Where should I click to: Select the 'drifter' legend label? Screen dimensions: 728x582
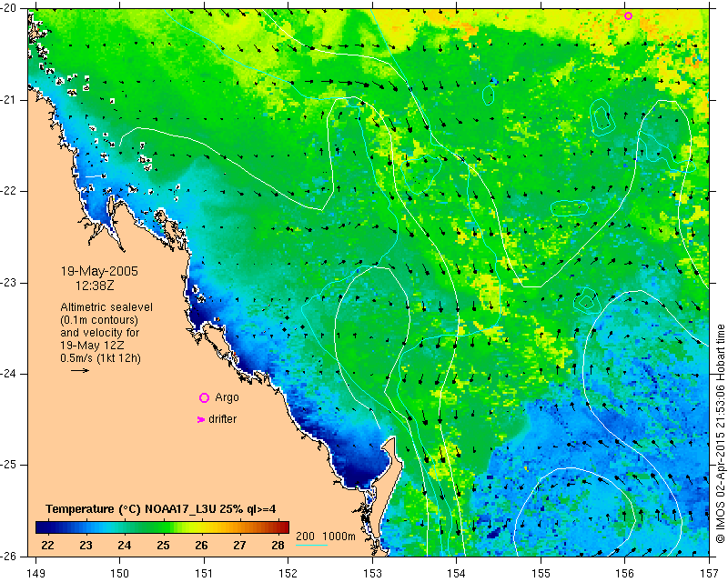(222, 419)
